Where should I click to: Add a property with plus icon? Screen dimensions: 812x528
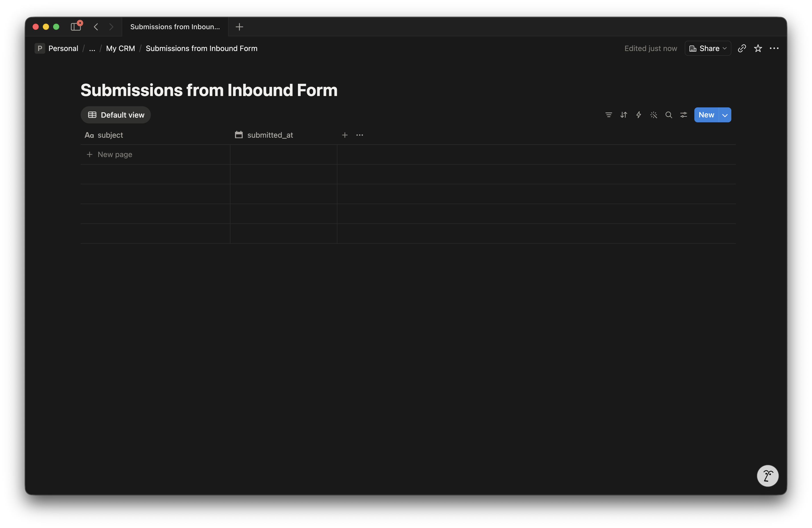[344, 135]
